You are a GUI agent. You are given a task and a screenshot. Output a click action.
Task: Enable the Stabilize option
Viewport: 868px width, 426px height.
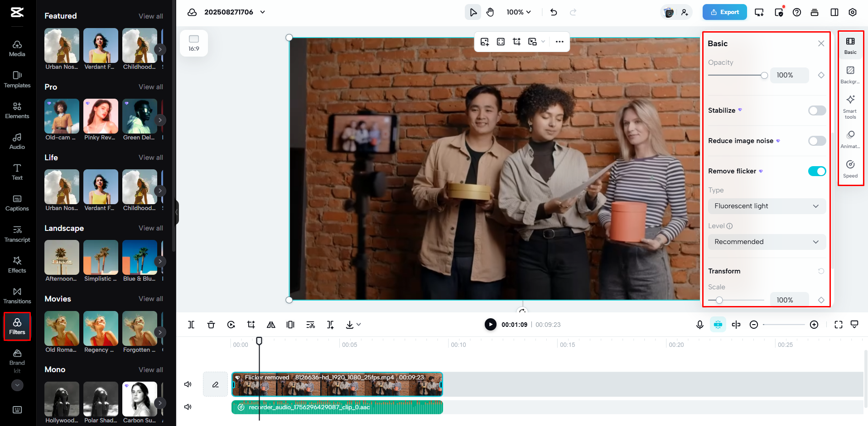[816, 110]
